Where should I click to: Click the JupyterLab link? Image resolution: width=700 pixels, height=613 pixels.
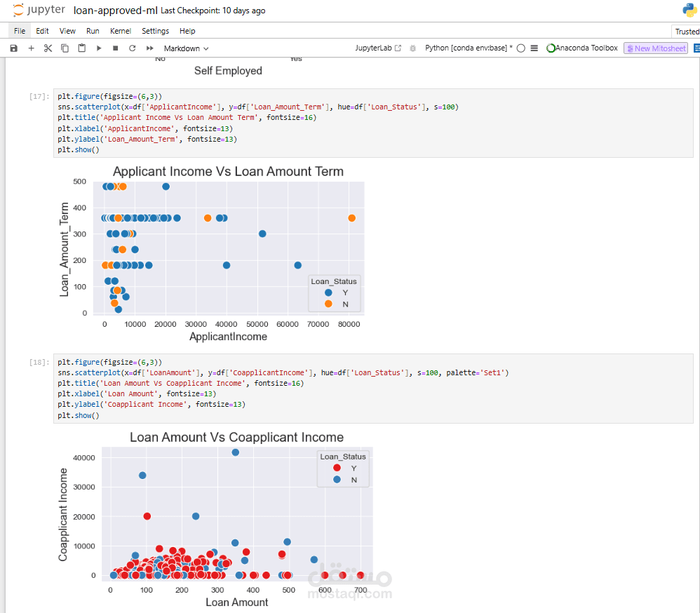[x=378, y=48]
